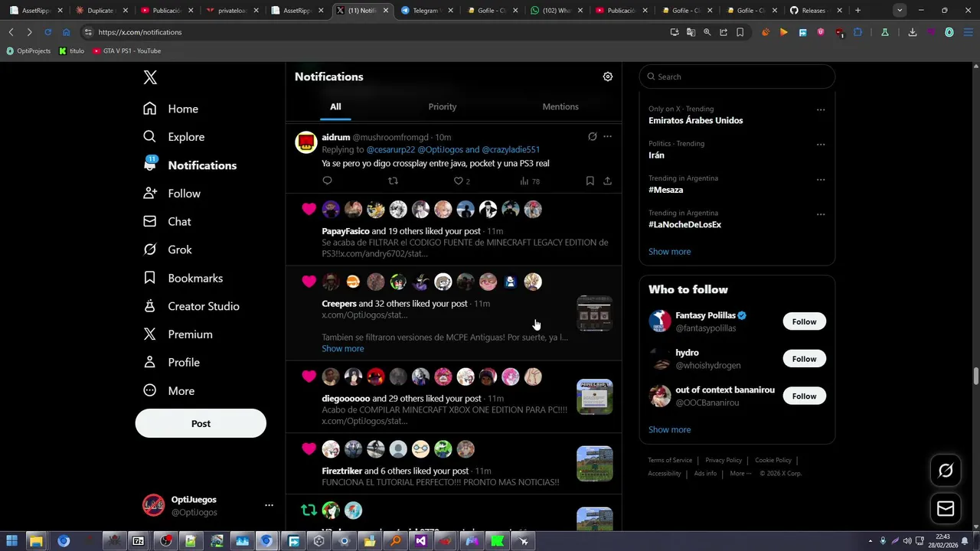Open options for #Mesaza trend
The image size is (980, 551).
(x=821, y=179)
